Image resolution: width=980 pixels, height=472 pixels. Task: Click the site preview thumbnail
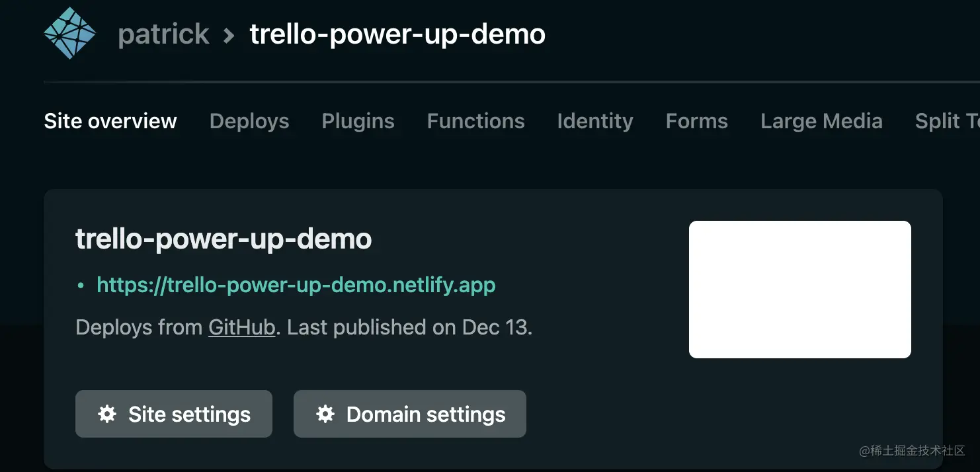(x=799, y=290)
